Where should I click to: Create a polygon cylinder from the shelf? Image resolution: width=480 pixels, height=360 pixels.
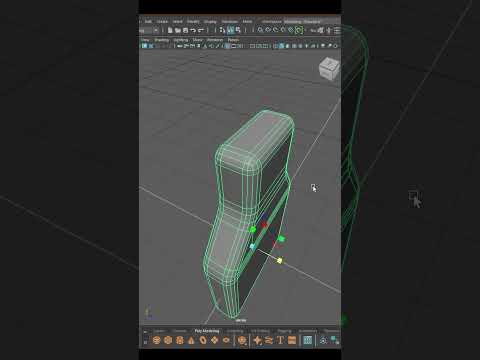tap(180, 340)
